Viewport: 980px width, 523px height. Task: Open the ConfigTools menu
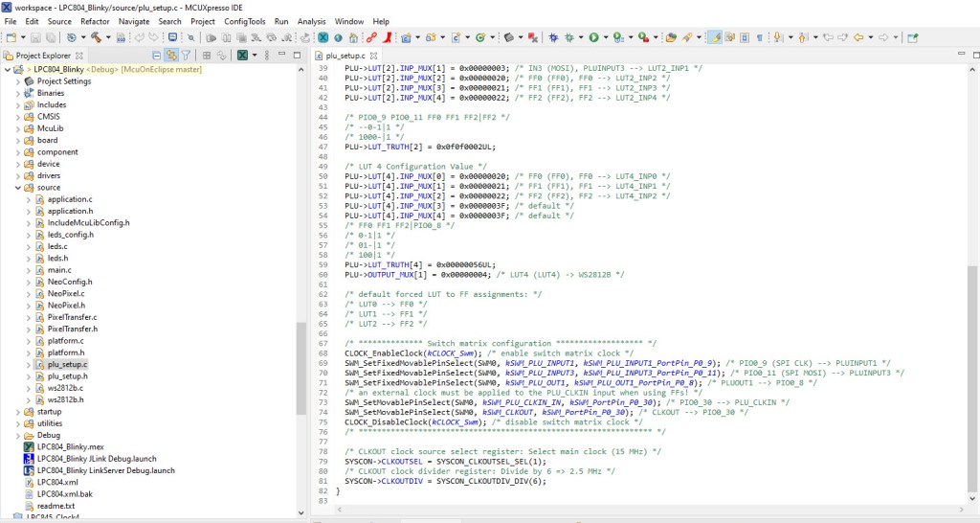point(244,21)
